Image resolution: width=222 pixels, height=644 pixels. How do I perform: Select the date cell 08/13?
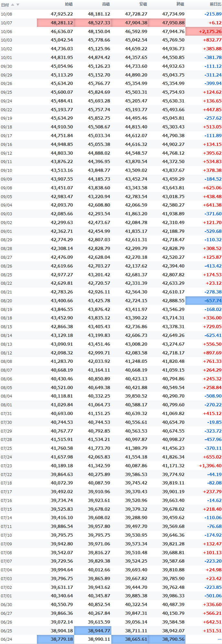coord(6,344)
